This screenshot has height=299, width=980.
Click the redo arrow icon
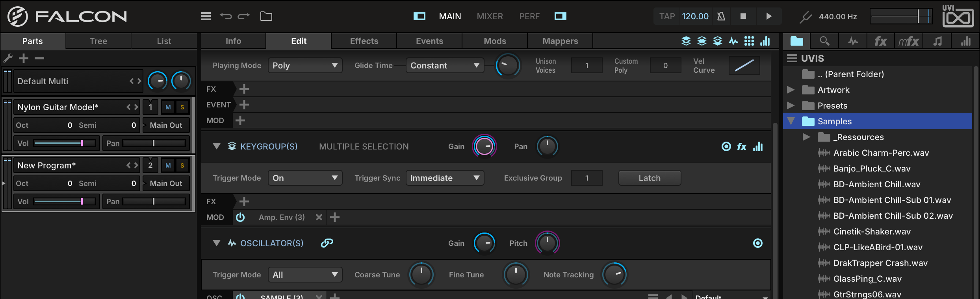[244, 16]
